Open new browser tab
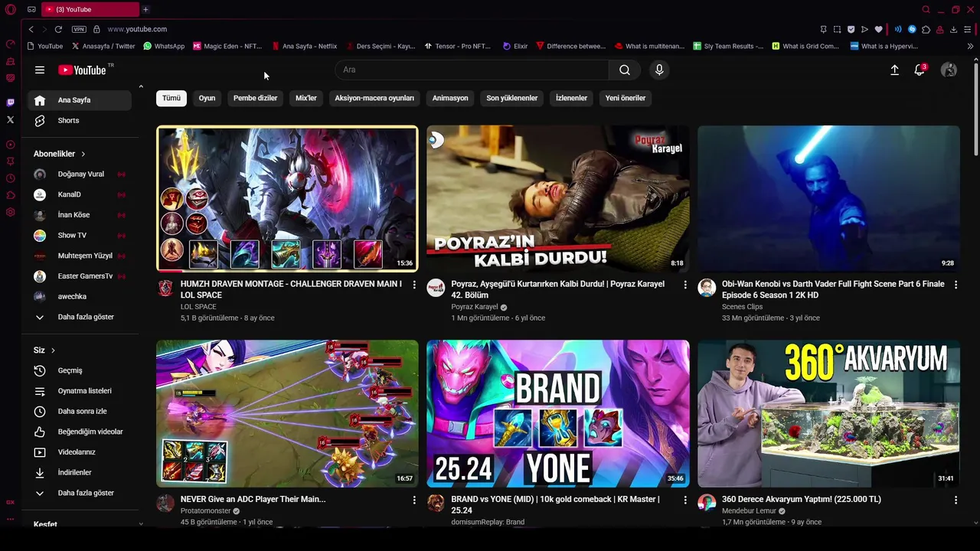This screenshot has height=551, width=980. 145,9
